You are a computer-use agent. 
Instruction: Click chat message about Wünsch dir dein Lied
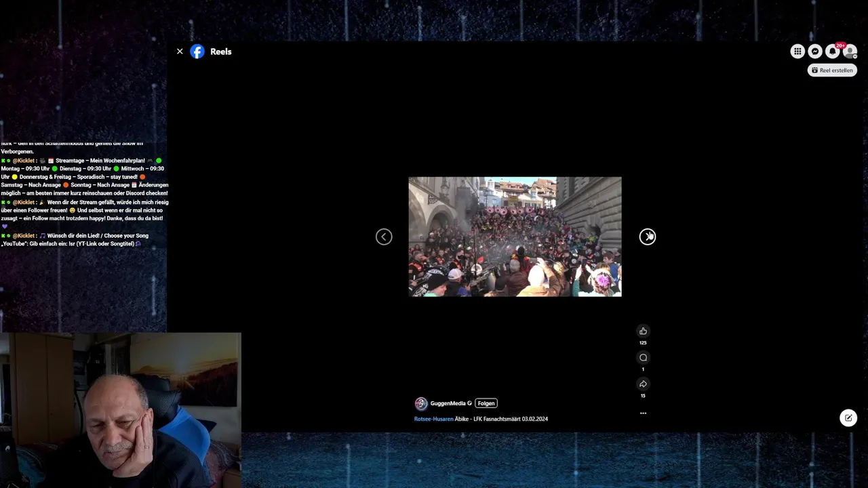coord(76,239)
